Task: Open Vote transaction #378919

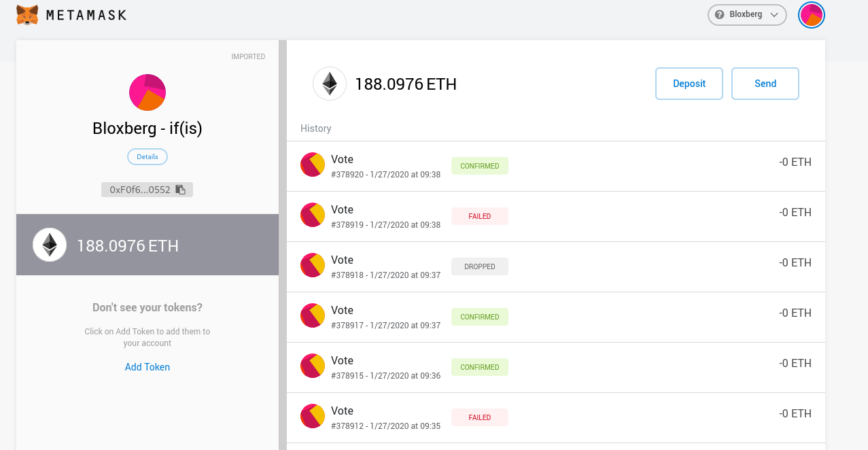Action: [x=556, y=217]
